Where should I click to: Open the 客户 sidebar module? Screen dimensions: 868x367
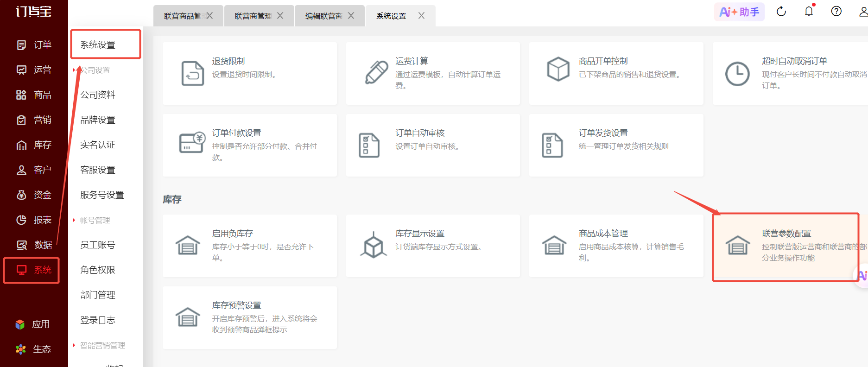click(x=34, y=170)
